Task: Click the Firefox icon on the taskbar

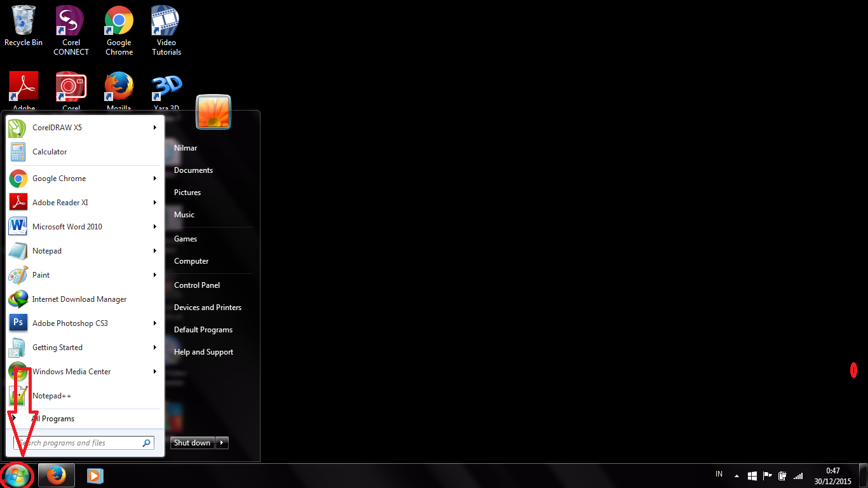Action: pyautogui.click(x=57, y=475)
